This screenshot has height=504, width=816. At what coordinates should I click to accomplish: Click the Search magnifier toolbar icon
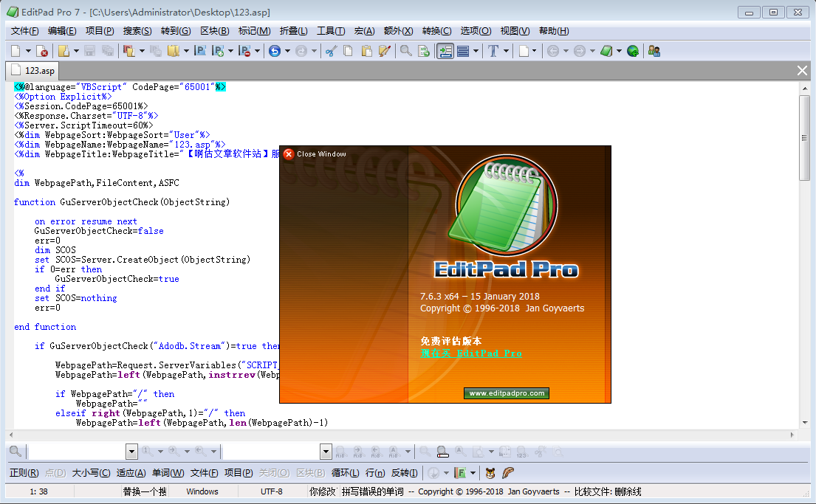pos(406,51)
